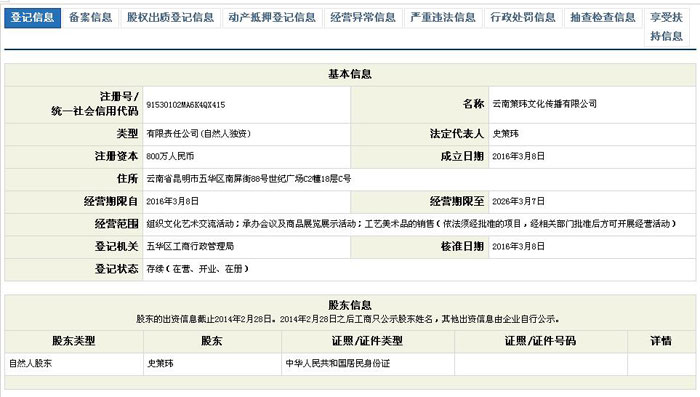This screenshot has width=700, height=397.
Task: Click company name 云南策玮文化传播有限公司
Action: point(544,104)
